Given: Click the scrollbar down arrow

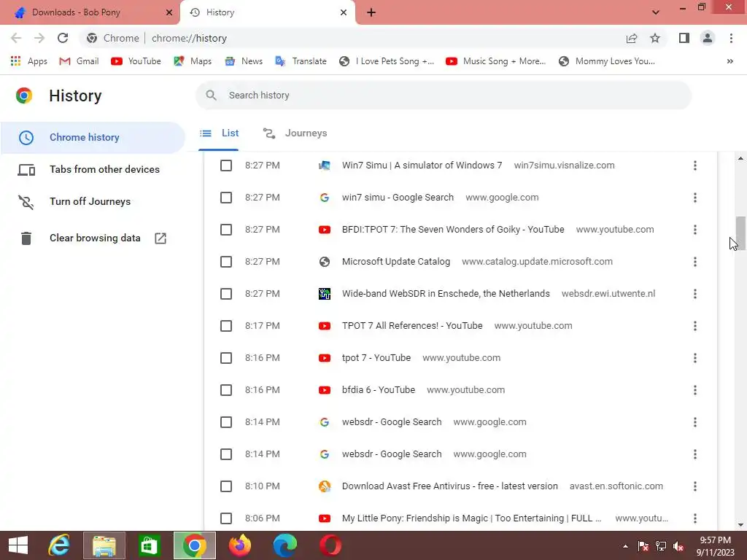Looking at the screenshot, I should coord(740,525).
